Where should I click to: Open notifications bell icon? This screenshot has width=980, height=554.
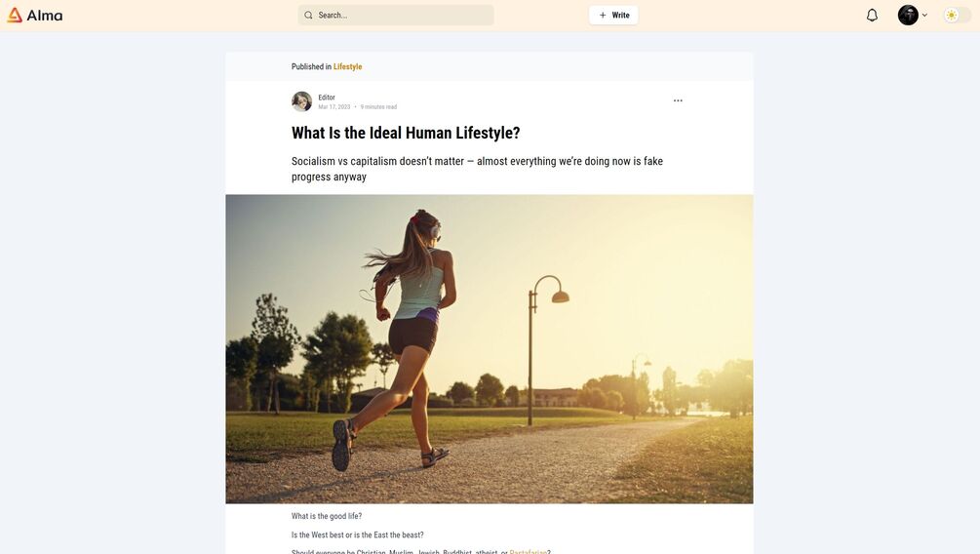pyautogui.click(x=872, y=15)
